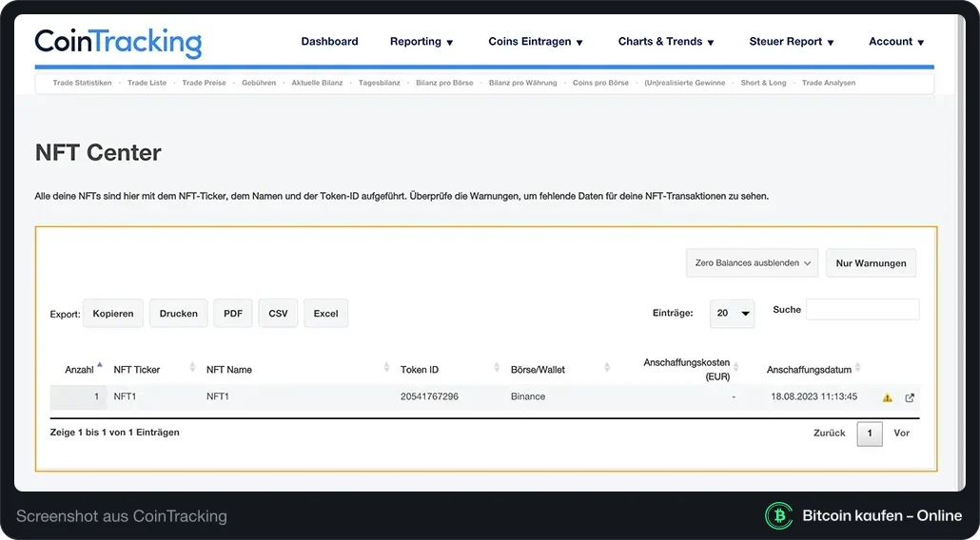Click the CoinTracking logo
Image resolution: width=980 pixels, height=540 pixels.
point(118,43)
